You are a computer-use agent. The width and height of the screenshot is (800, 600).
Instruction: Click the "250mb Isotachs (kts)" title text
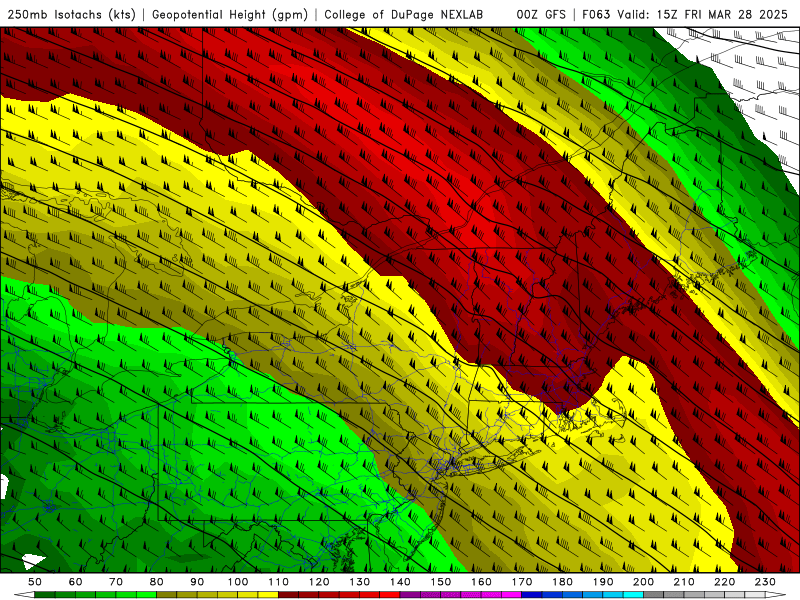(x=71, y=14)
